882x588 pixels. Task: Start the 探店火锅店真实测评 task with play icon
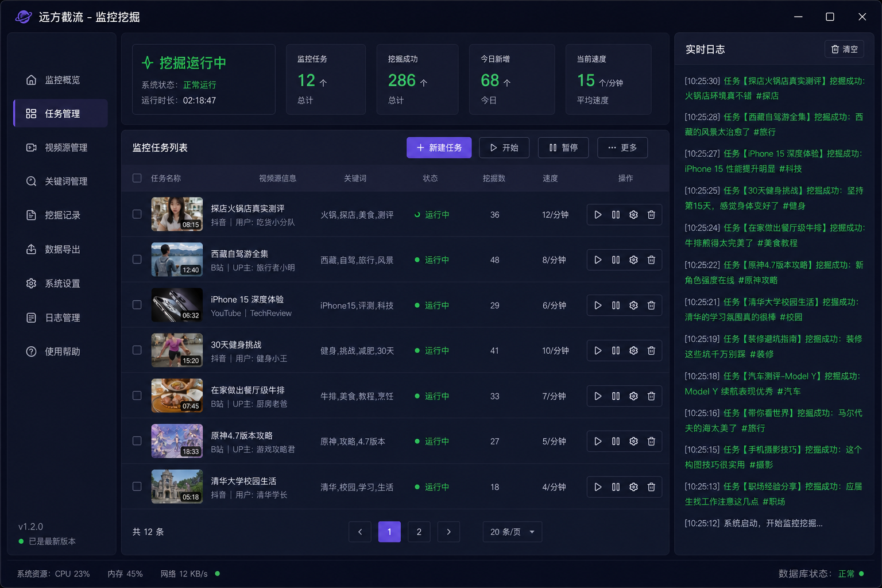coord(598,215)
